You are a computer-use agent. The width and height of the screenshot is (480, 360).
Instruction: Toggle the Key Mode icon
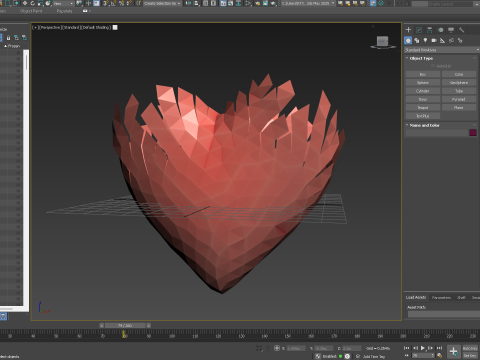pyautogui.click(x=407, y=356)
